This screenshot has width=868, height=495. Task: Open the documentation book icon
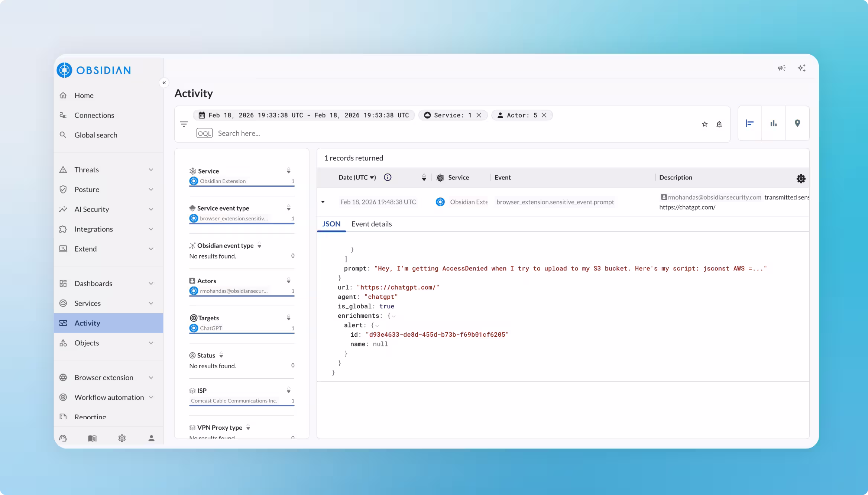(x=93, y=438)
